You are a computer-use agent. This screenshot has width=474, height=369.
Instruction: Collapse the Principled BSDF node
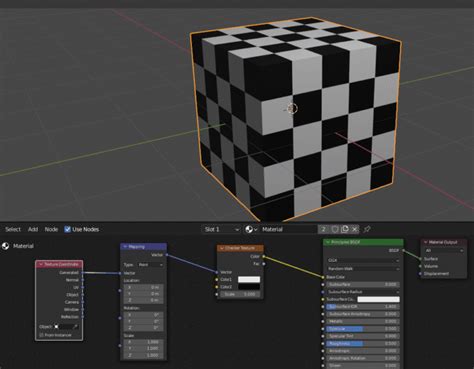328,242
